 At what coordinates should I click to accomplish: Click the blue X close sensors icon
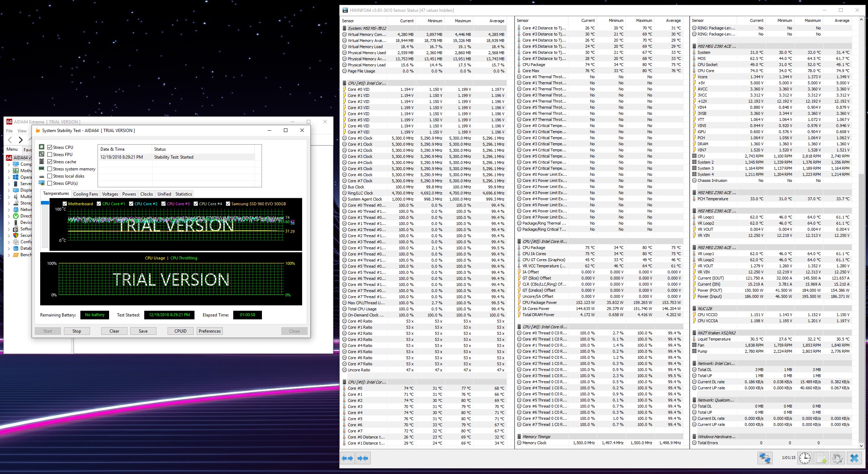[x=854, y=458]
